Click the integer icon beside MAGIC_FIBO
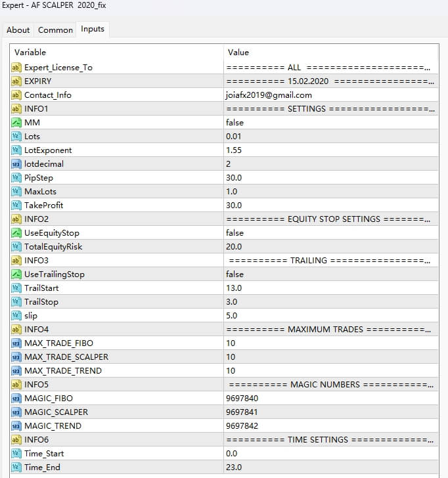The height and width of the screenshot is (478, 448). click(x=16, y=399)
